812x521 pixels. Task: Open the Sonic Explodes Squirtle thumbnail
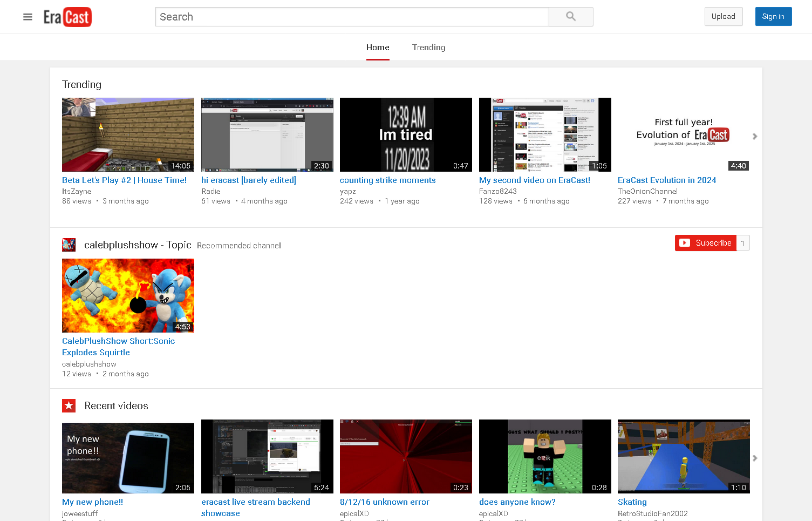click(x=128, y=295)
